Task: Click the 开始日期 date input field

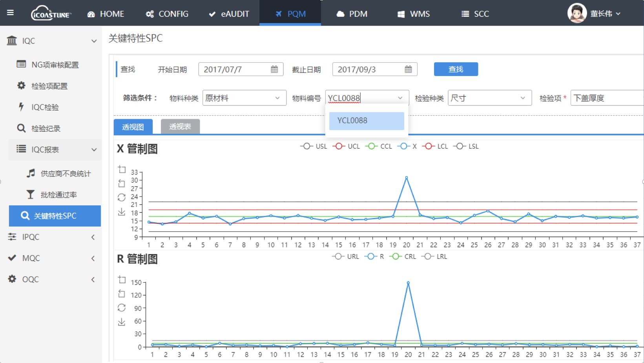Action: click(x=241, y=69)
